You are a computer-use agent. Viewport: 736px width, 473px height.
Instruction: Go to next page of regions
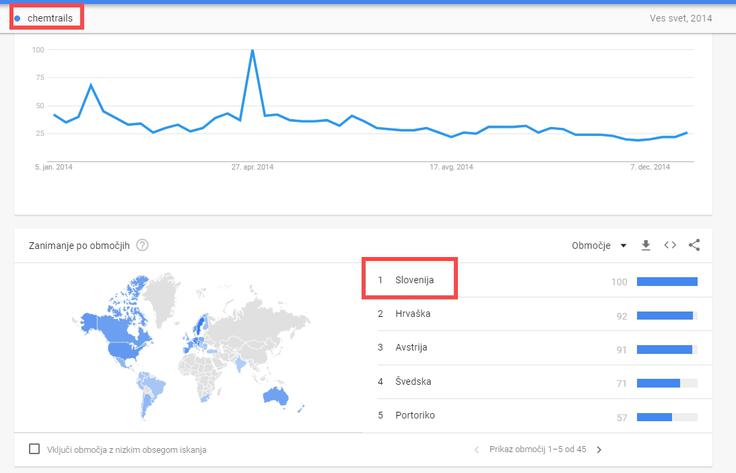point(599,450)
